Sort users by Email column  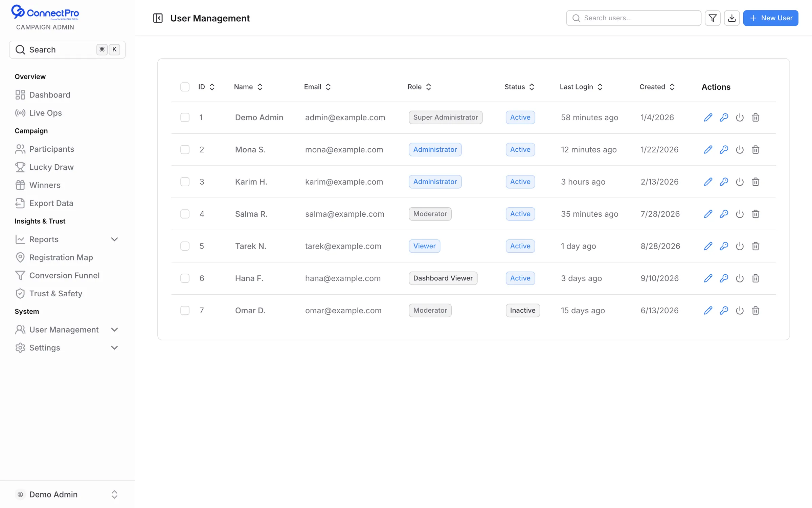coord(317,87)
